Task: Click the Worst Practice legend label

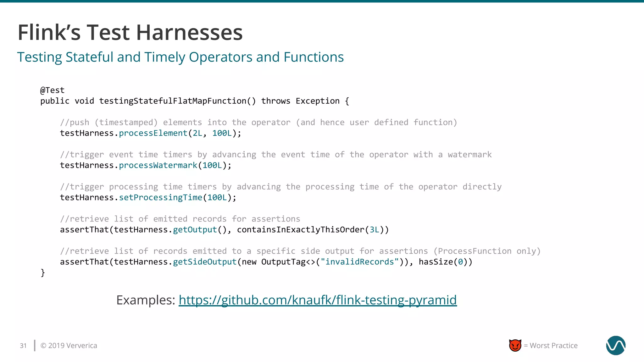Action: point(553,346)
